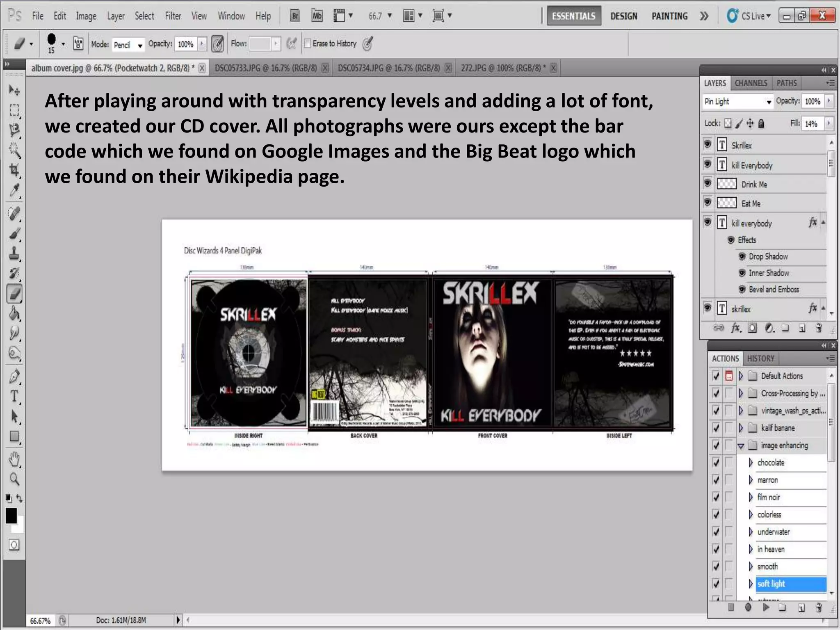Hide the Drink Me layer
The height and width of the screenshot is (630, 840).
708,183
